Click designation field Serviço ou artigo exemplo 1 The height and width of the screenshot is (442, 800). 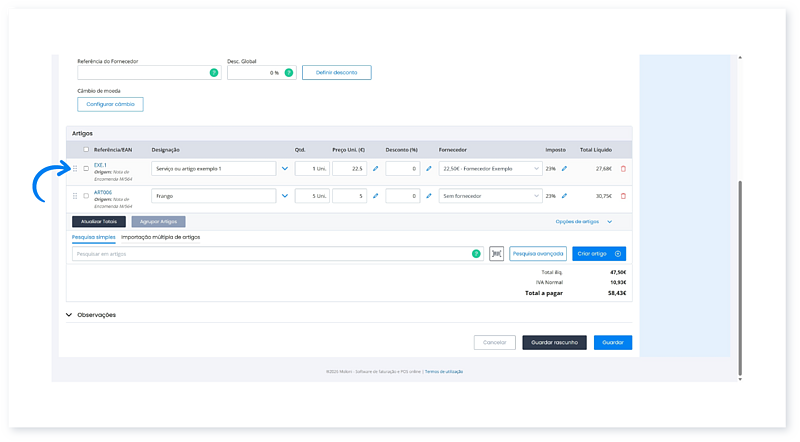(213, 168)
